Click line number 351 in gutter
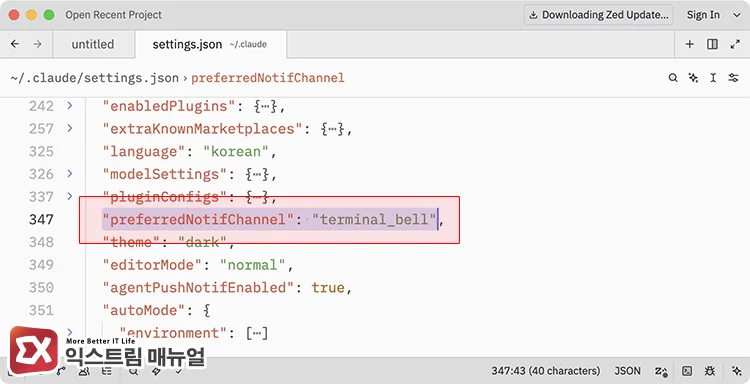Viewport: 750px width, 384px height. click(41, 310)
